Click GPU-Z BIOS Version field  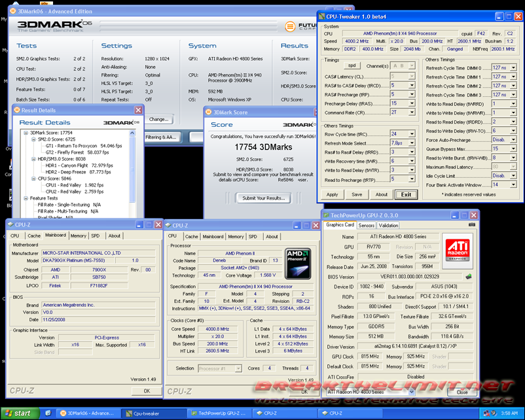coord(410,277)
